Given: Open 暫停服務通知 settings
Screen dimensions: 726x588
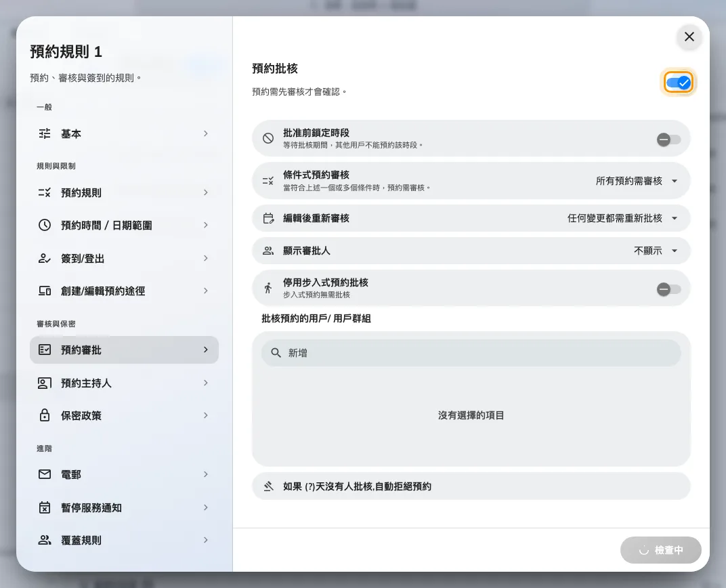Looking at the screenshot, I should pos(124,507).
